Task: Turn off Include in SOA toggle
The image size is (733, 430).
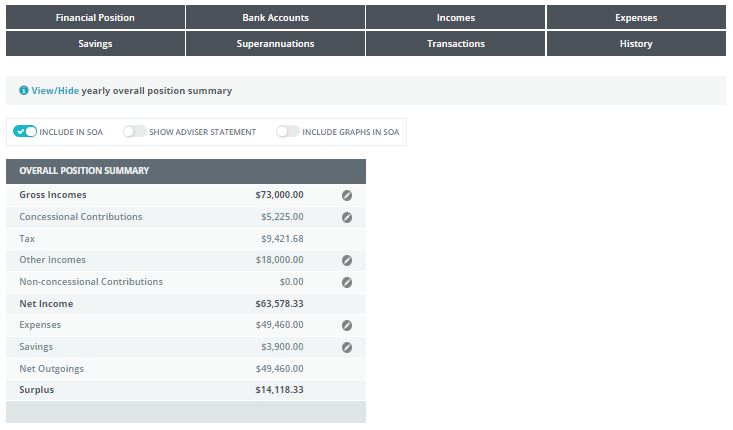Action: click(25, 131)
